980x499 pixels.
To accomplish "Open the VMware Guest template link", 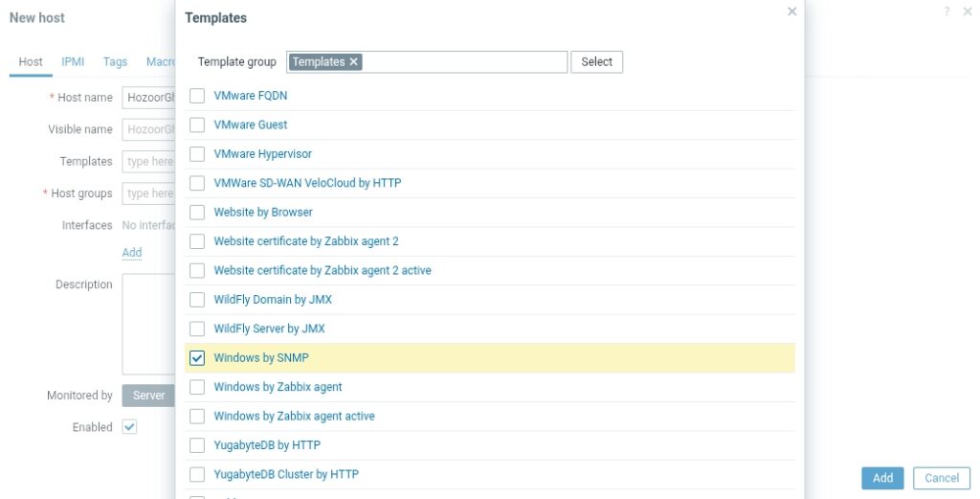I will pos(251,125).
